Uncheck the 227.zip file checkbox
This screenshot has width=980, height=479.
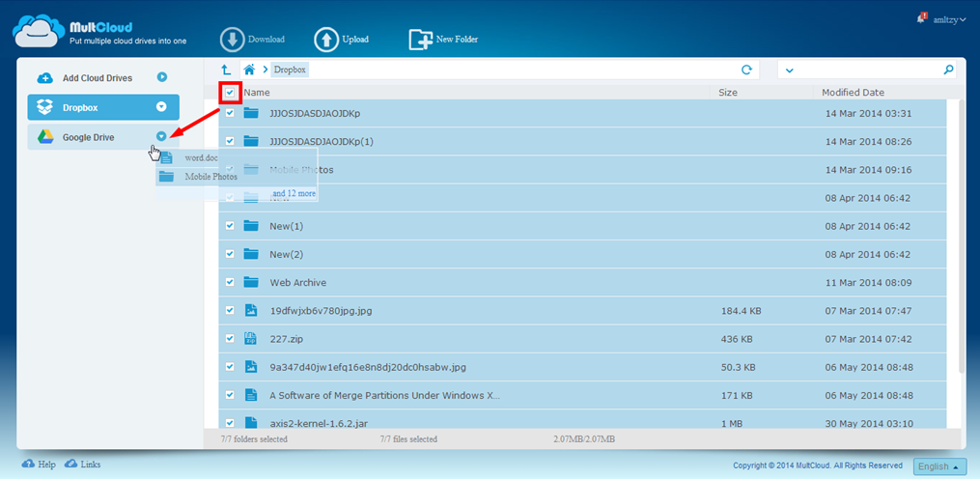click(230, 338)
